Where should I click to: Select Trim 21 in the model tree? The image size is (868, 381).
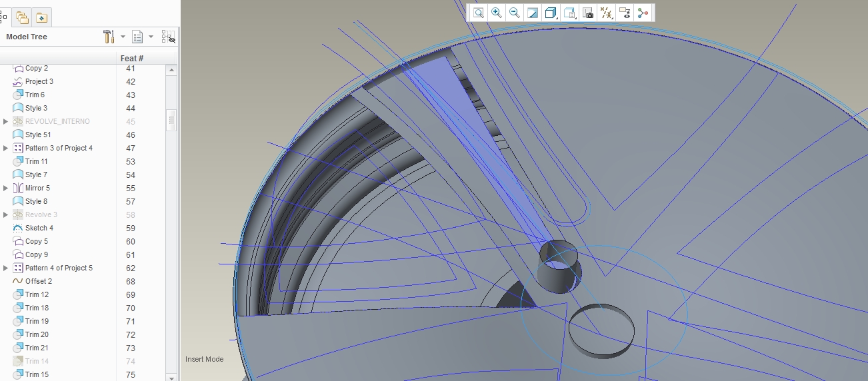(x=37, y=348)
